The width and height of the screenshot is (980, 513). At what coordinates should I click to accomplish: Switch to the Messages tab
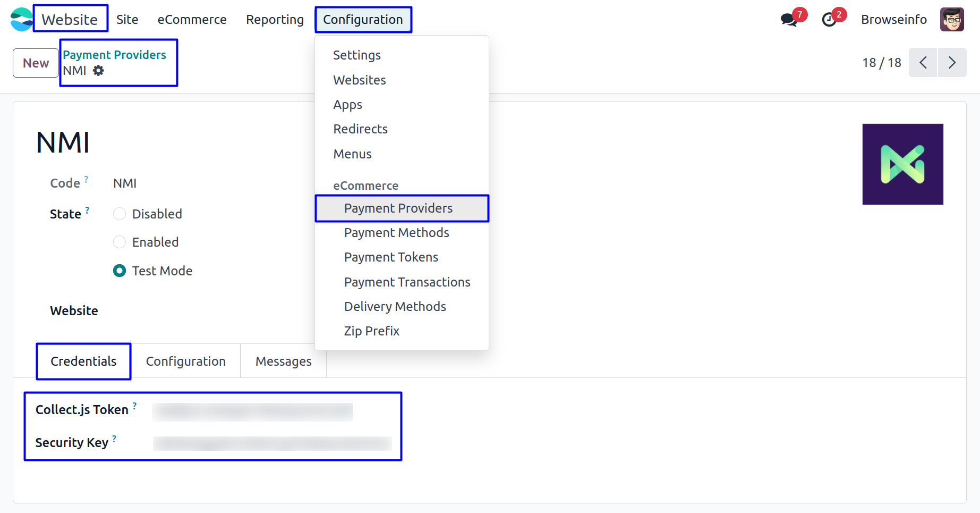(284, 361)
